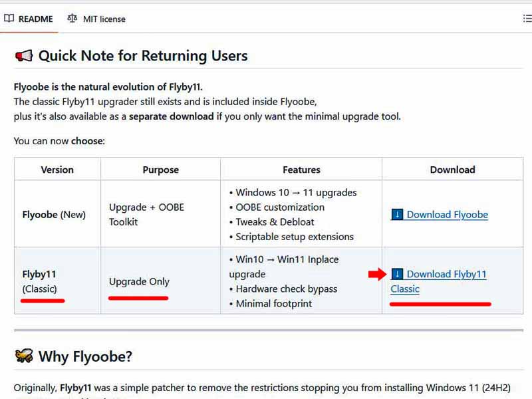Click the Why Flyoobe? heading
The height and width of the screenshot is (399, 532).
point(85,356)
